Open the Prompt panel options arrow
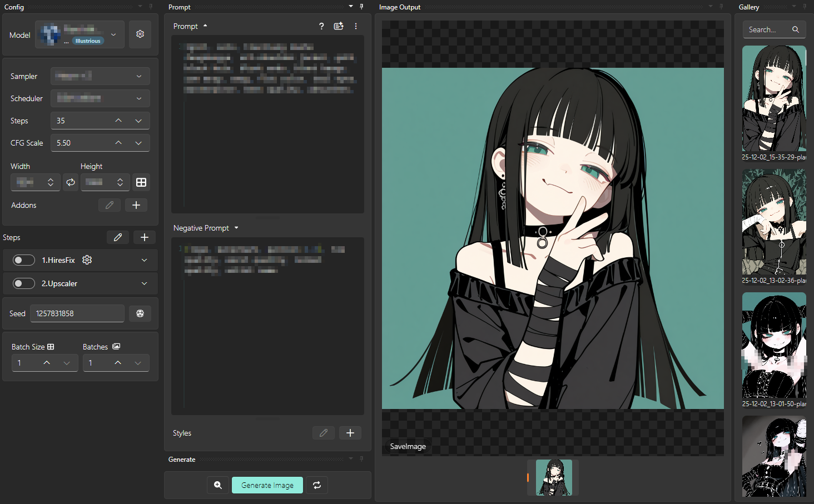 (351, 7)
